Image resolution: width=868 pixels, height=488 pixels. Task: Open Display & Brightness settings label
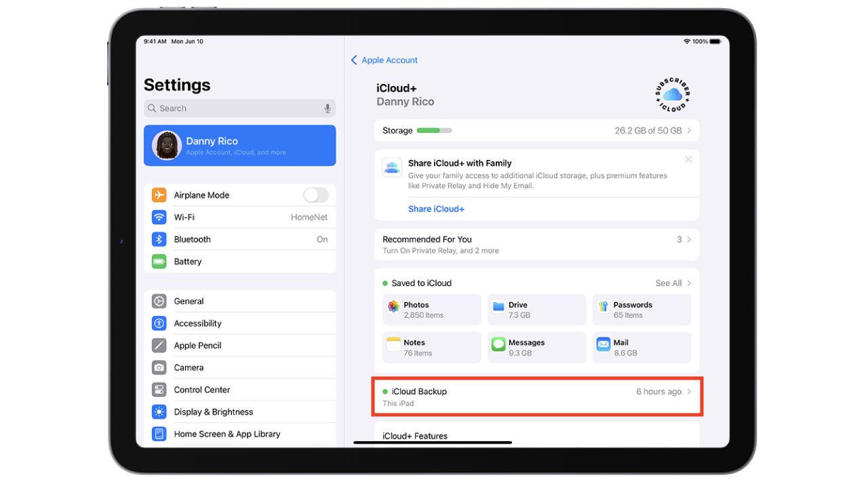(x=213, y=412)
